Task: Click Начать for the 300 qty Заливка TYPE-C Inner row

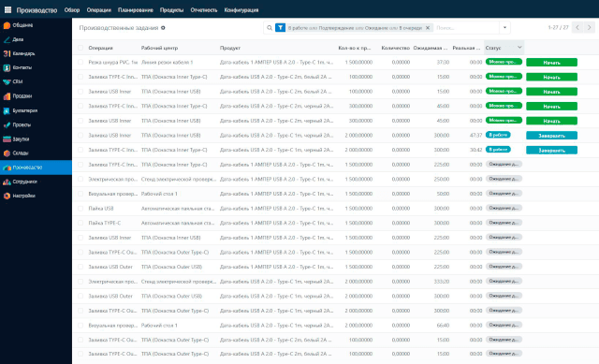Action: tap(551, 106)
